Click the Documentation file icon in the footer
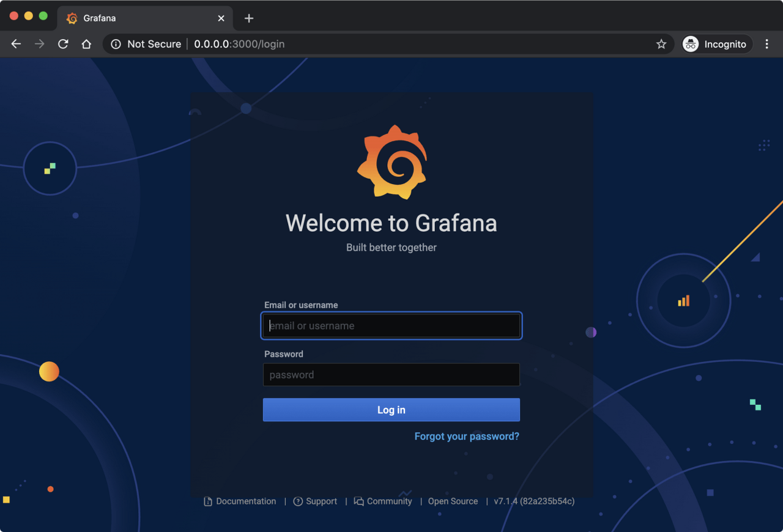The width and height of the screenshot is (783, 532). point(208,501)
